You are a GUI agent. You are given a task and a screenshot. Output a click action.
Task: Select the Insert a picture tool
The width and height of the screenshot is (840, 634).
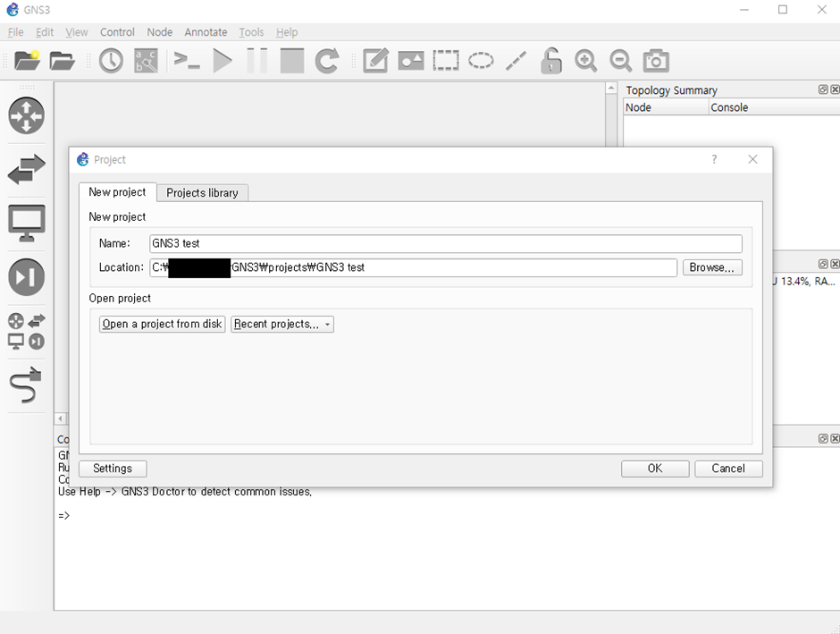click(x=411, y=61)
